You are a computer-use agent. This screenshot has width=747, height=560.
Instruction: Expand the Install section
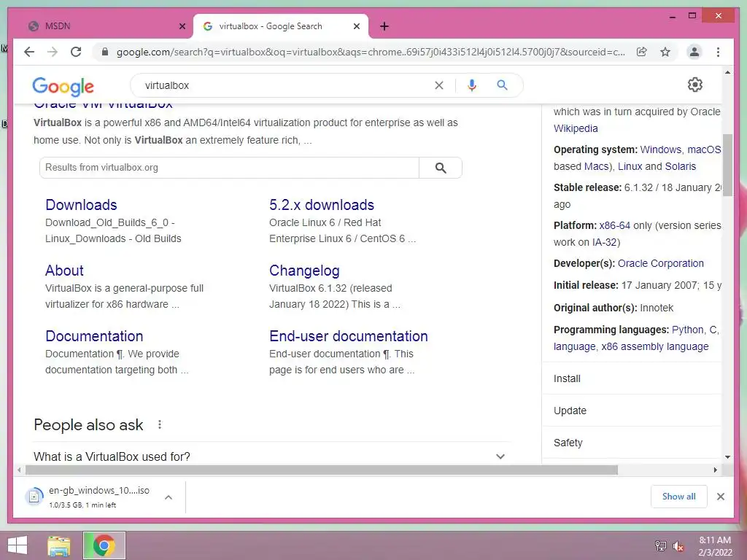(632, 378)
